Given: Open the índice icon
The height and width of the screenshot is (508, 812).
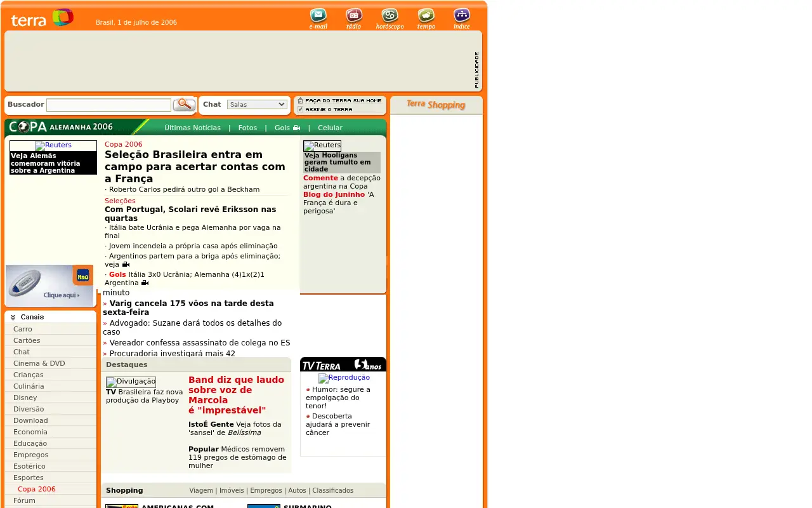Looking at the screenshot, I should point(462,18).
